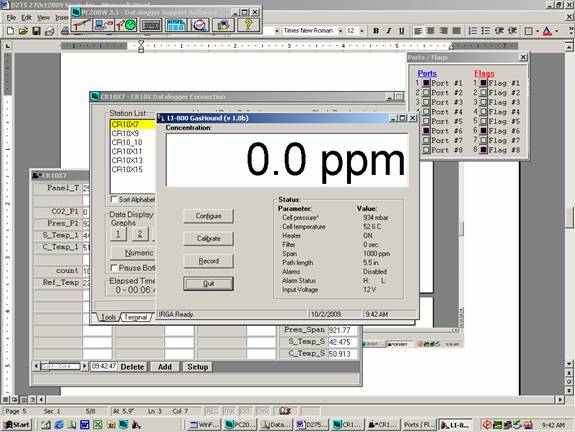Toggle Port #1 checkbox
This screenshot has width=575, height=432.
(x=426, y=83)
